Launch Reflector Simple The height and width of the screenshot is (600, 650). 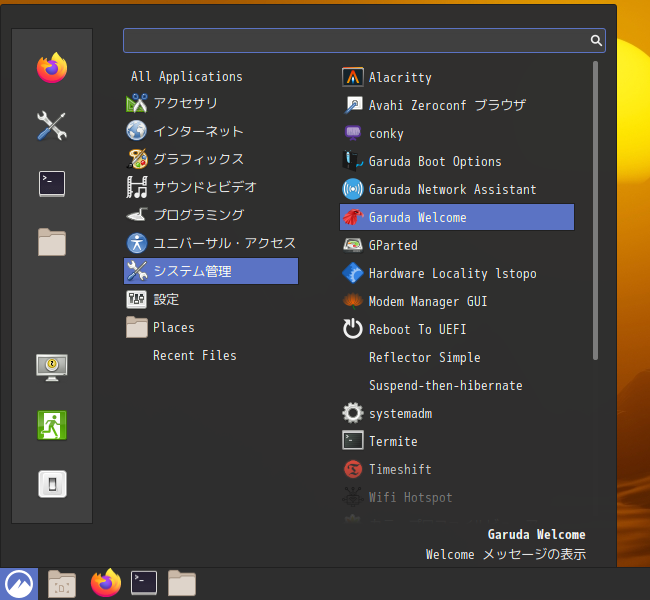click(457, 357)
